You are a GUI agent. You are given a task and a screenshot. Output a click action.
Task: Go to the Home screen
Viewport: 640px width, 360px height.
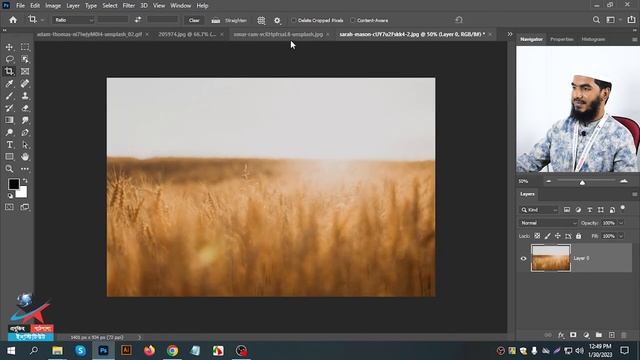(13, 20)
